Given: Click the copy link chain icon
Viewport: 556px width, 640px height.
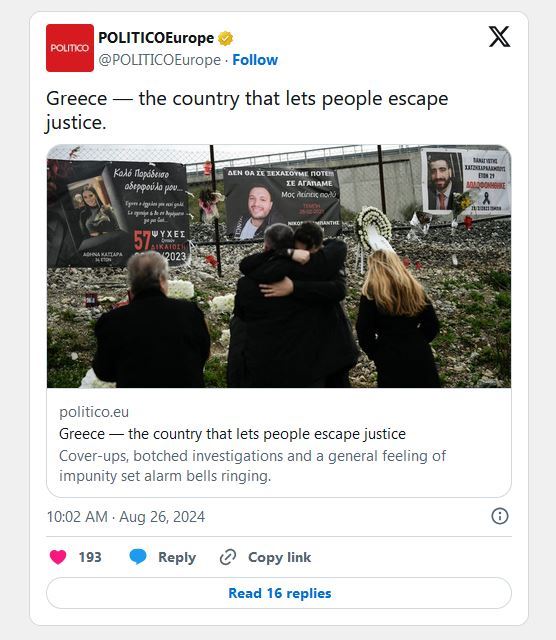Looking at the screenshot, I should click(x=228, y=557).
